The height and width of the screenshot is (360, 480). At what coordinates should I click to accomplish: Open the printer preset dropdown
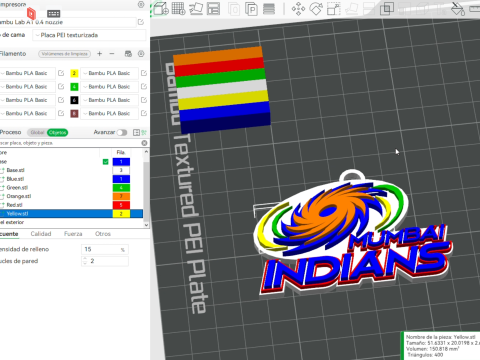(x=67, y=22)
